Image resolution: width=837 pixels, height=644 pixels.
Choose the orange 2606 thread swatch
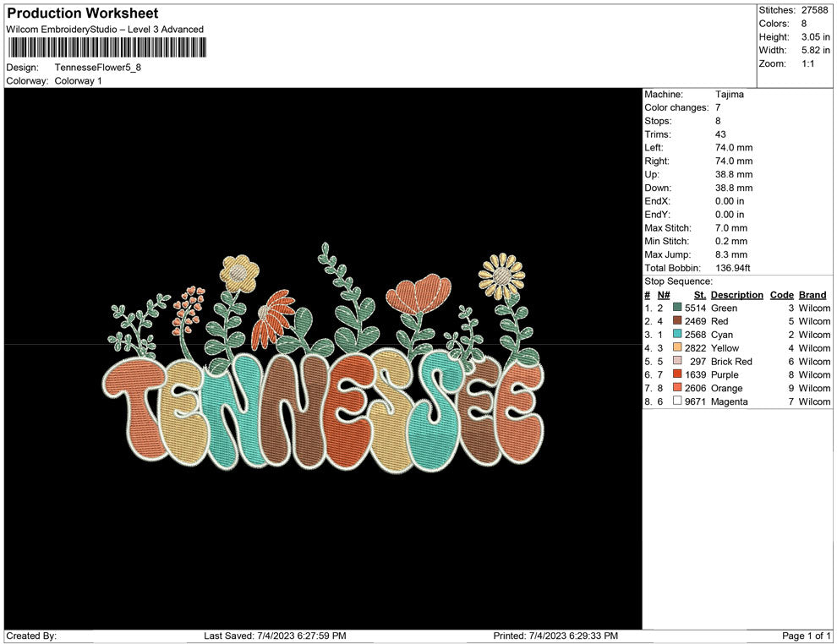[x=677, y=388]
